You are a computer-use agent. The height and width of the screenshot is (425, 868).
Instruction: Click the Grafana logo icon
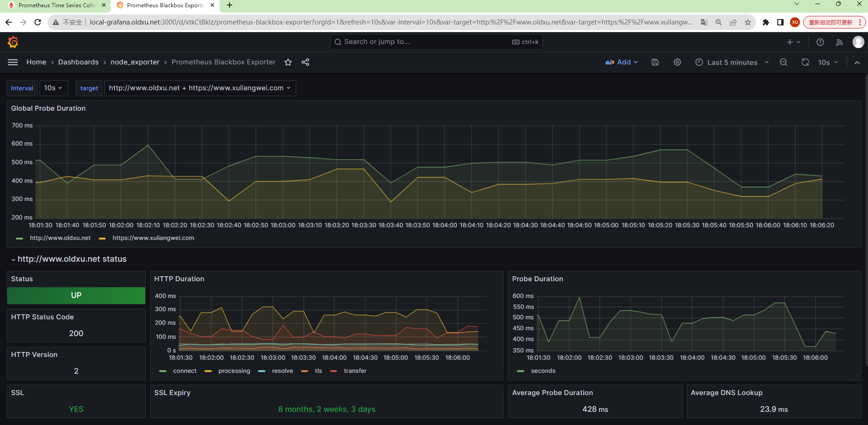pos(13,42)
